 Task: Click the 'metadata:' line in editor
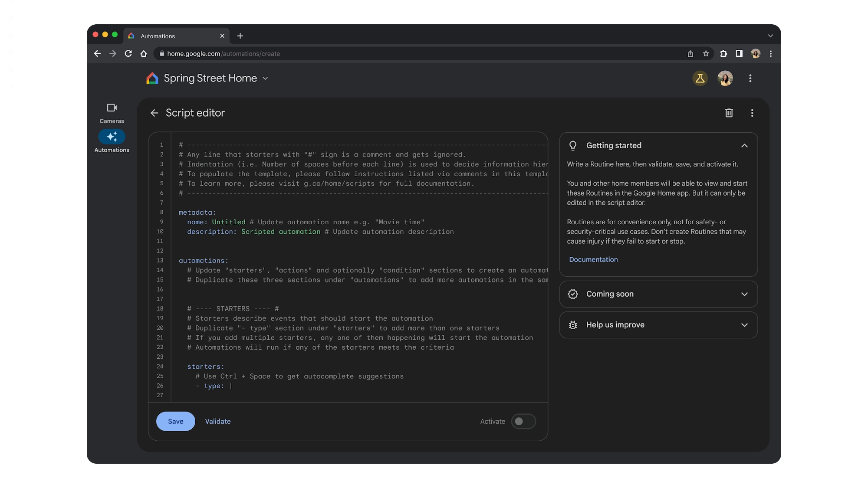point(197,213)
